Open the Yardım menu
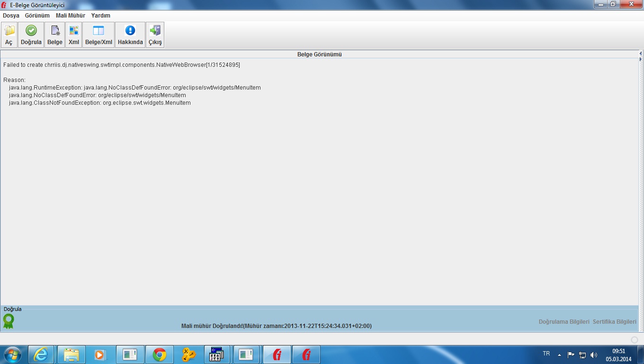The height and width of the screenshot is (364, 644). [x=100, y=16]
